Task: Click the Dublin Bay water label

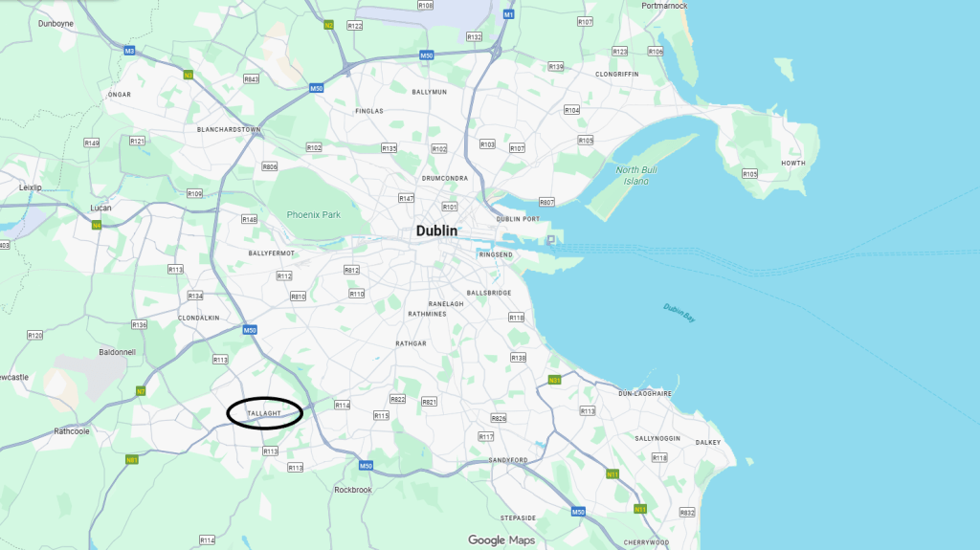Action: coord(679,313)
